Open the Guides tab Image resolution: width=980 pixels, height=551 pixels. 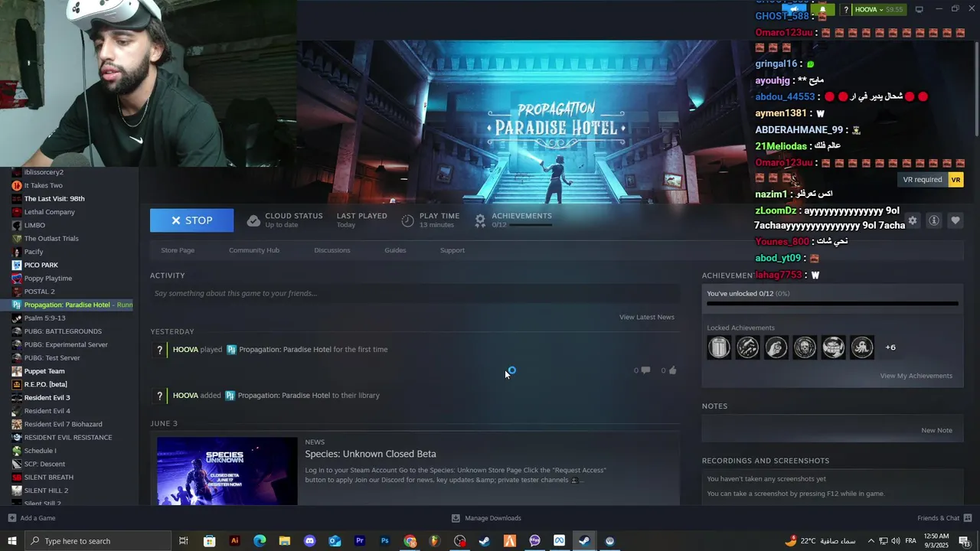tap(395, 250)
